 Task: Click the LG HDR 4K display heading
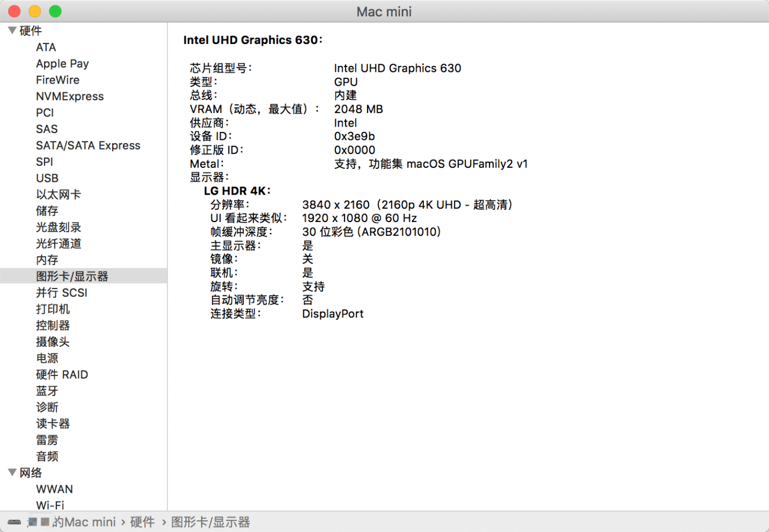237,191
